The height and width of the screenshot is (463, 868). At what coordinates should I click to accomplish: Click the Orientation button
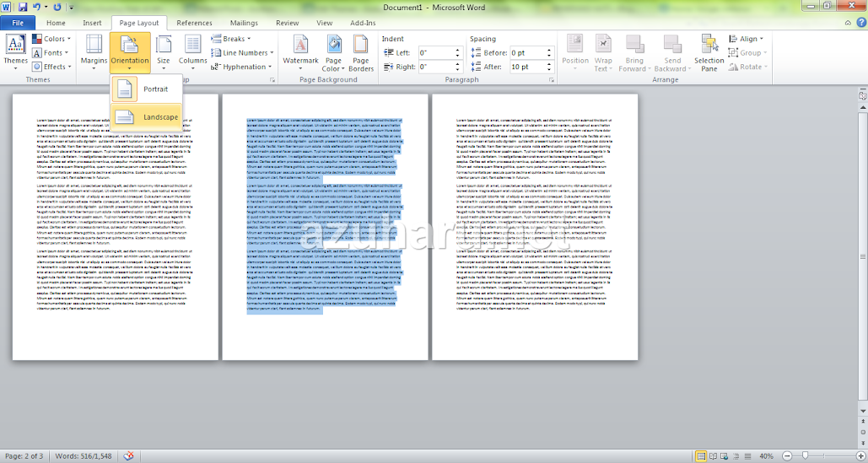pyautogui.click(x=130, y=52)
